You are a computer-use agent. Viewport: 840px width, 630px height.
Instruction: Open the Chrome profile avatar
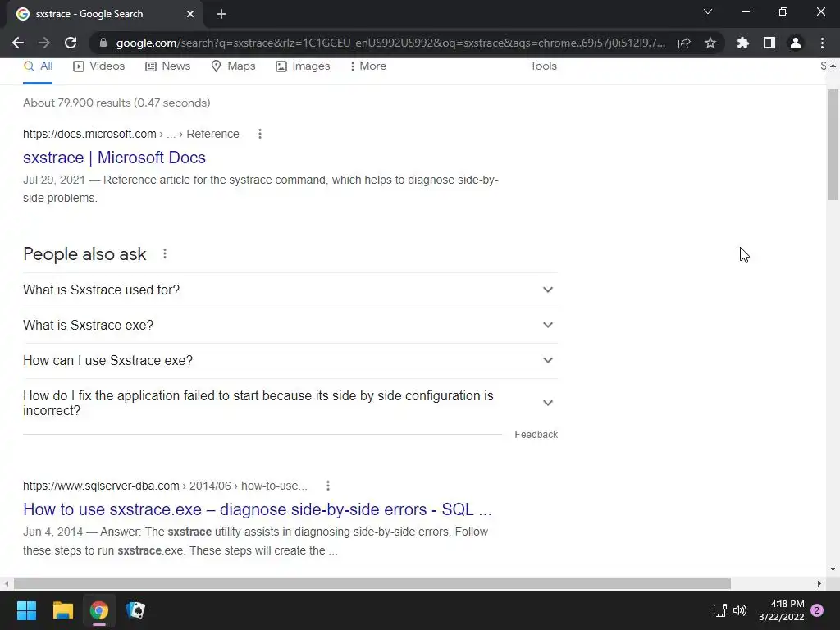pyautogui.click(x=796, y=43)
